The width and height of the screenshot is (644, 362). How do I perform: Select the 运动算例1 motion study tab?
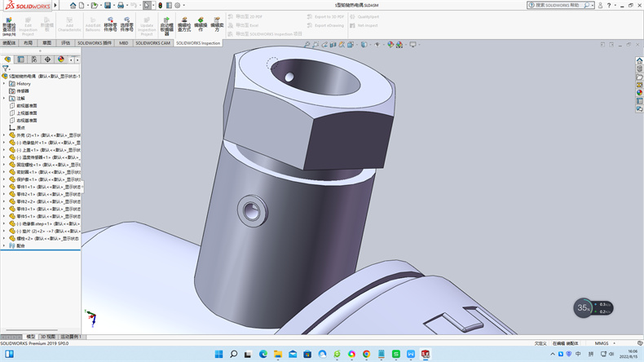click(70, 336)
